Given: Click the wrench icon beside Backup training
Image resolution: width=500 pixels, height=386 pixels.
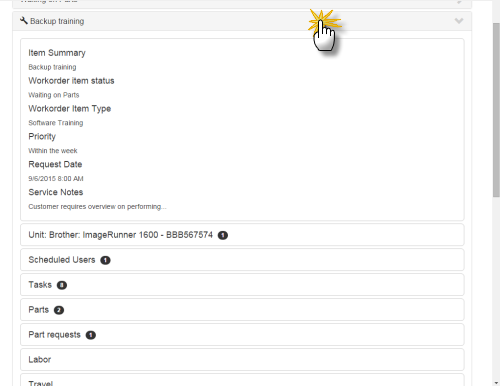Looking at the screenshot, I should [24, 21].
